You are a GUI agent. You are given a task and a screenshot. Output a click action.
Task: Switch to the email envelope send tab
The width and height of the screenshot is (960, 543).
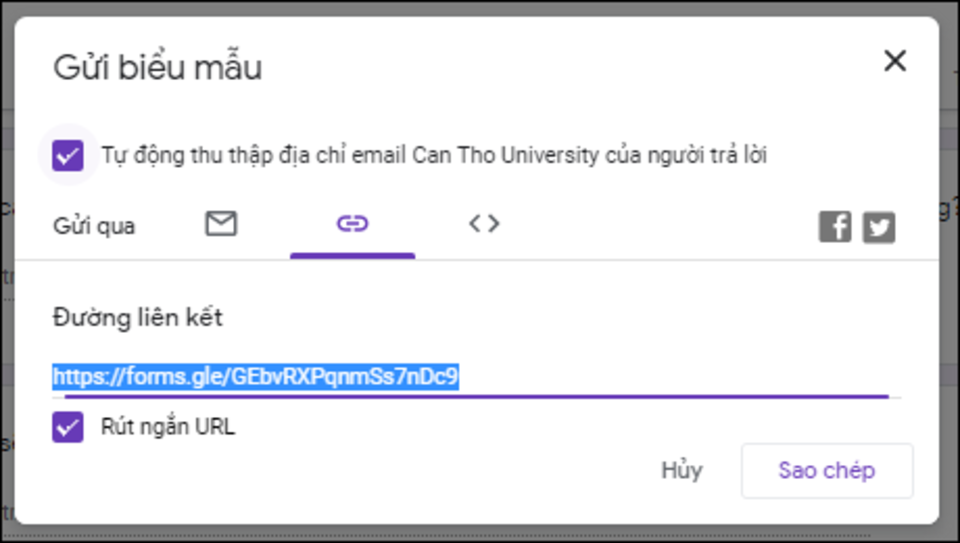221,224
